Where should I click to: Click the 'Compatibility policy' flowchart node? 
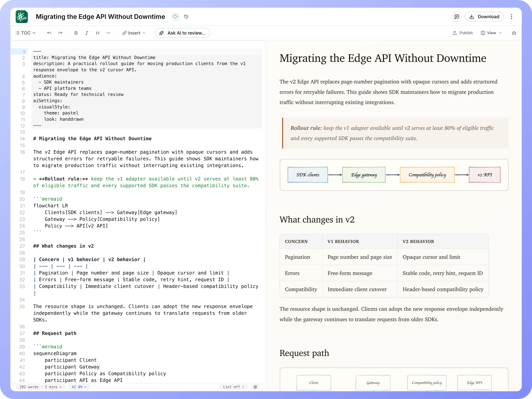[x=427, y=175]
